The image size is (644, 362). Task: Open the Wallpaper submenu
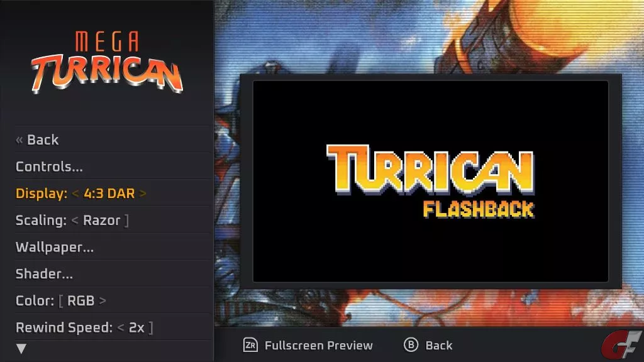[112, 247]
